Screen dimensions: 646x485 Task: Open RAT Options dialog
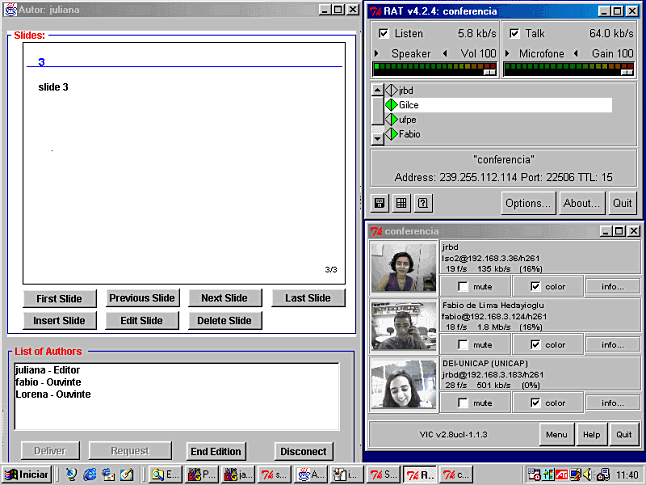528,203
